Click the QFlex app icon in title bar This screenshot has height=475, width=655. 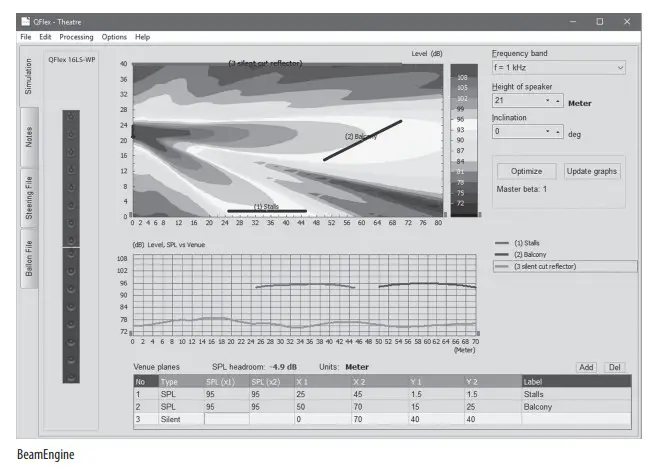click(26, 22)
